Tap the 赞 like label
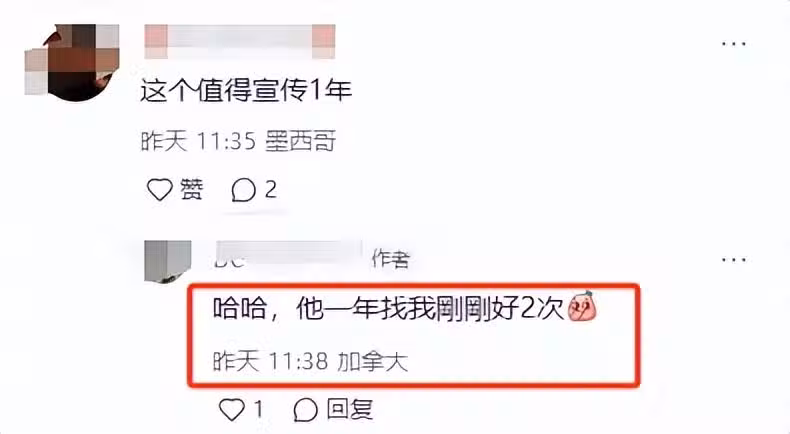790x434 pixels. click(x=191, y=190)
